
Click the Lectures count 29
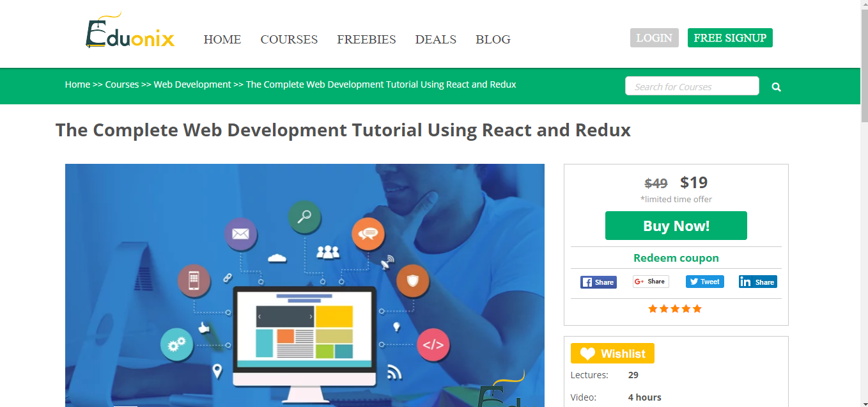pos(633,375)
